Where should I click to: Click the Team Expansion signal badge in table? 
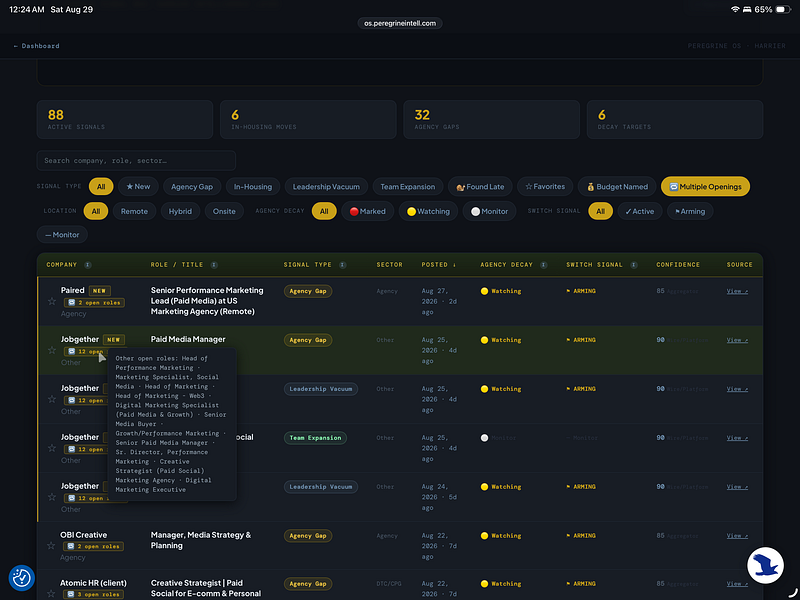point(315,438)
